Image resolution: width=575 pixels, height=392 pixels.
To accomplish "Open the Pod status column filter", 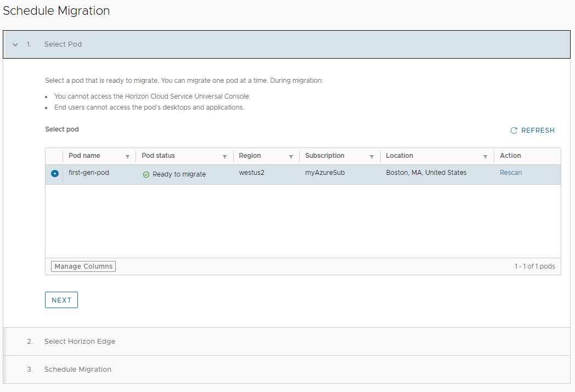I will click(x=224, y=157).
